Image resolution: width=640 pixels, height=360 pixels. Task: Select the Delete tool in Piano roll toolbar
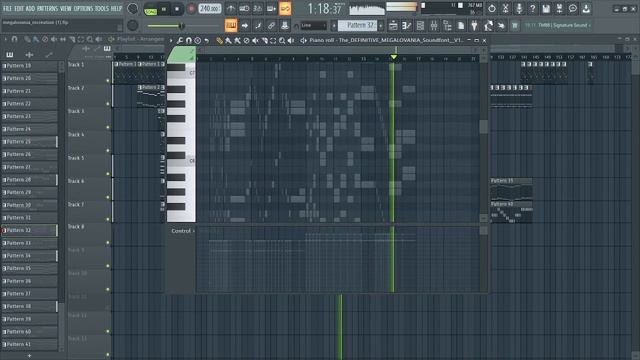[x=246, y=40]
